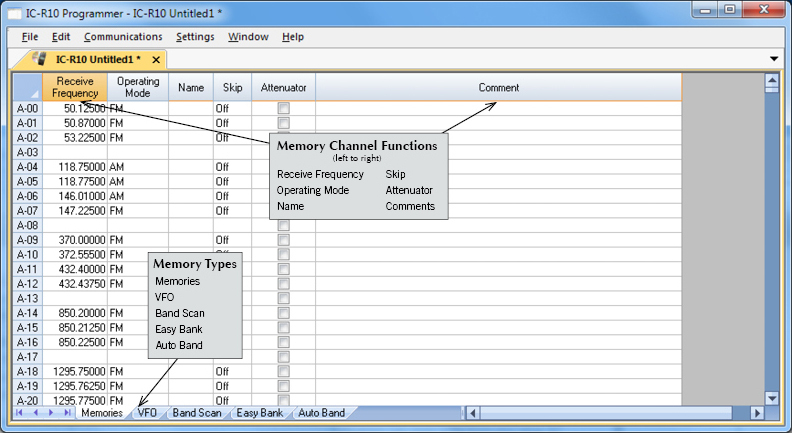Toggle Attenuator checkbox for channel A-09
The height and width of the screenshot is (433, 792).
(x=284, y=240)
